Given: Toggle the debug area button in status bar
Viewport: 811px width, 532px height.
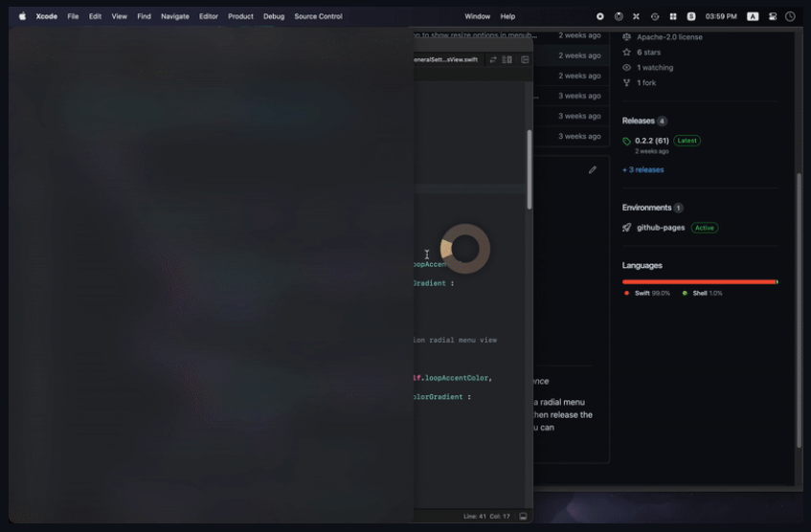Looking at the screenshot, I should point(523,516).
